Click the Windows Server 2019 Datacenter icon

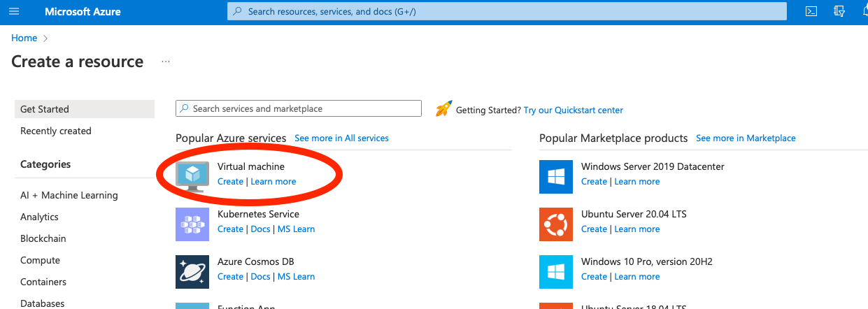click(556, 176)
